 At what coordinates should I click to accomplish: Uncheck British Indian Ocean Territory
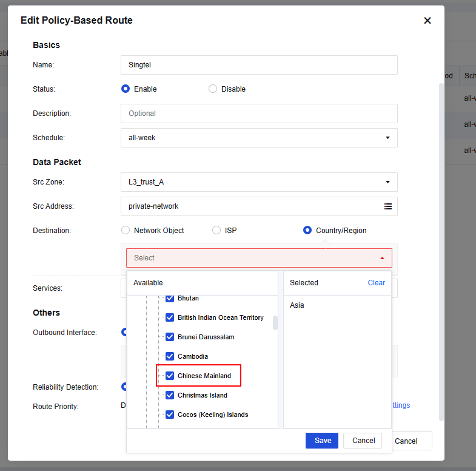(170, 317)
